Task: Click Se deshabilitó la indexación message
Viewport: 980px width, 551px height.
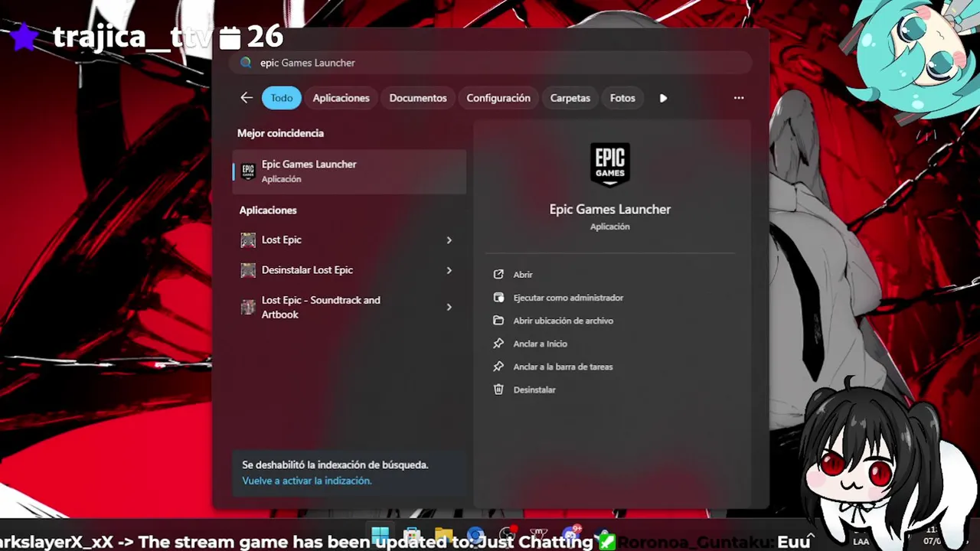Action: pos(335,465)
